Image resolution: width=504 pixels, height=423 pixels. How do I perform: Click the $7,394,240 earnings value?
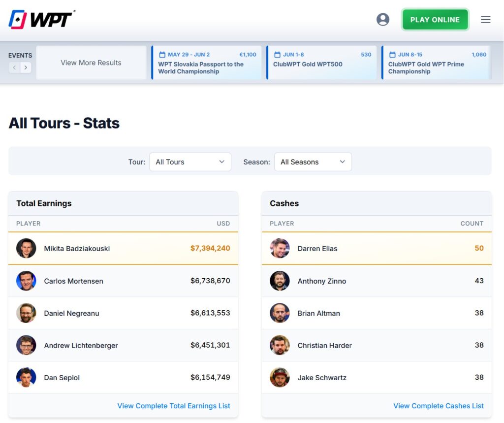point(210,248)
